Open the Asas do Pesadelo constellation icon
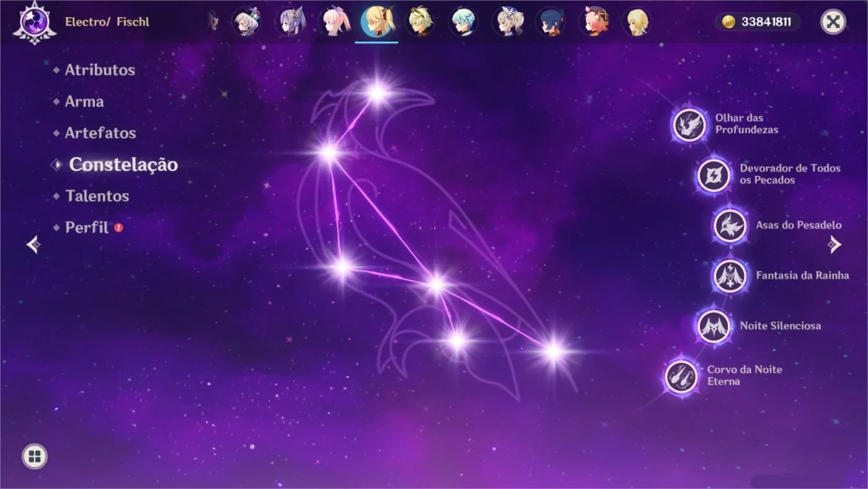Image resolution: width=868 pixels, height=489 pixels. tap(730, 225)
